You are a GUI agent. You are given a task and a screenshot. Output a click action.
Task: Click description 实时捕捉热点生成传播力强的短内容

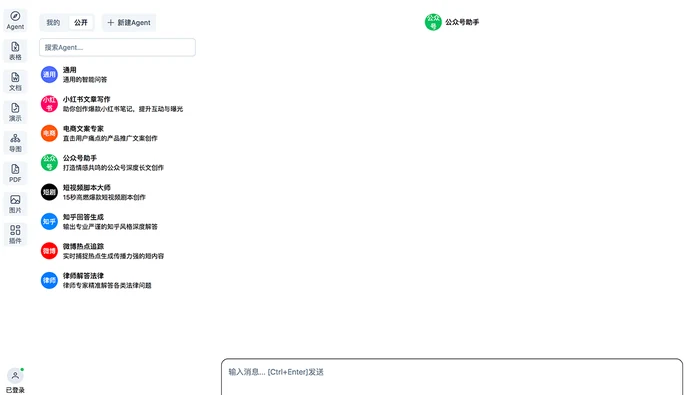[x=113, y=257]
